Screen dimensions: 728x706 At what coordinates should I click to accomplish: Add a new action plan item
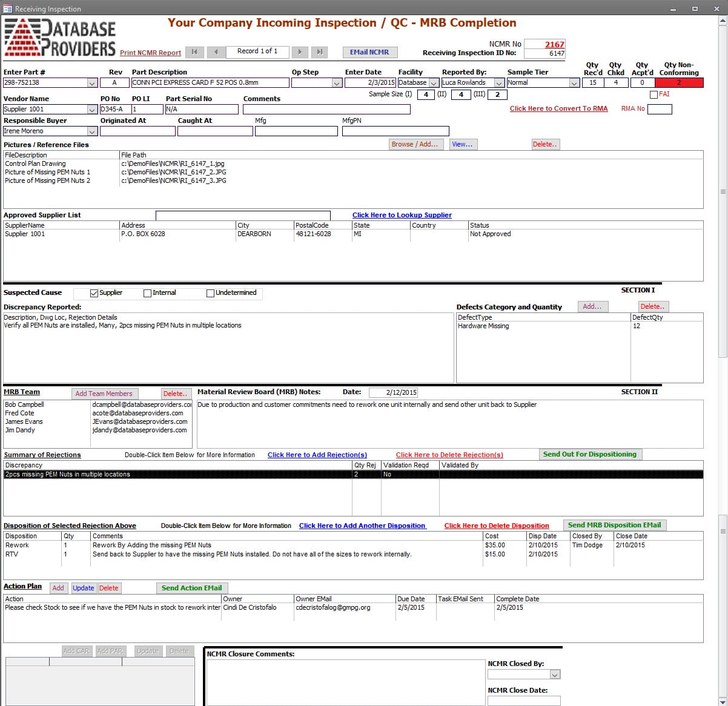[x=58, y=588]
